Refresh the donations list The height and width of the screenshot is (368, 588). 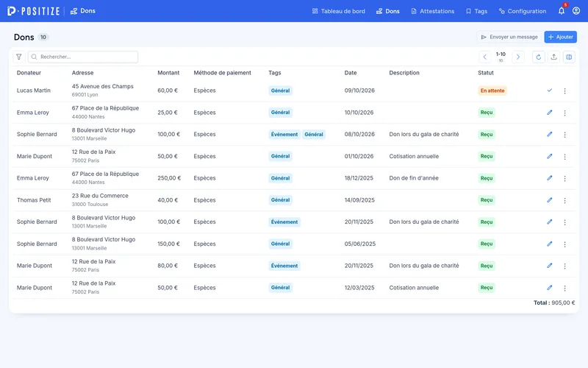[x=539, y=57]
